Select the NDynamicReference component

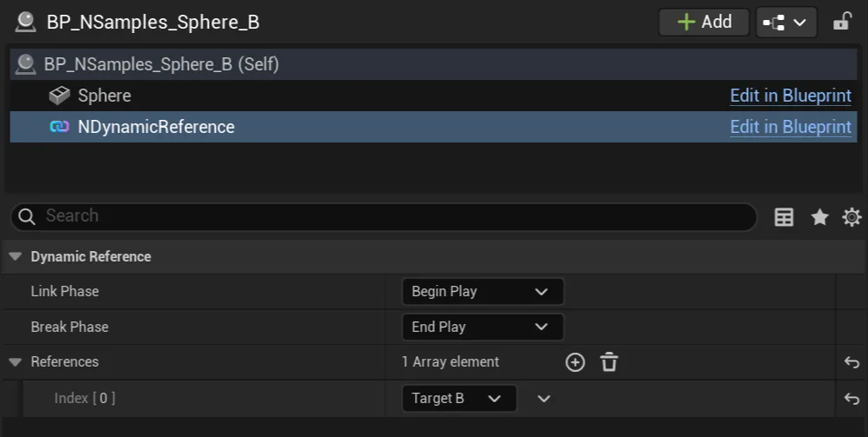pos(156,127)
